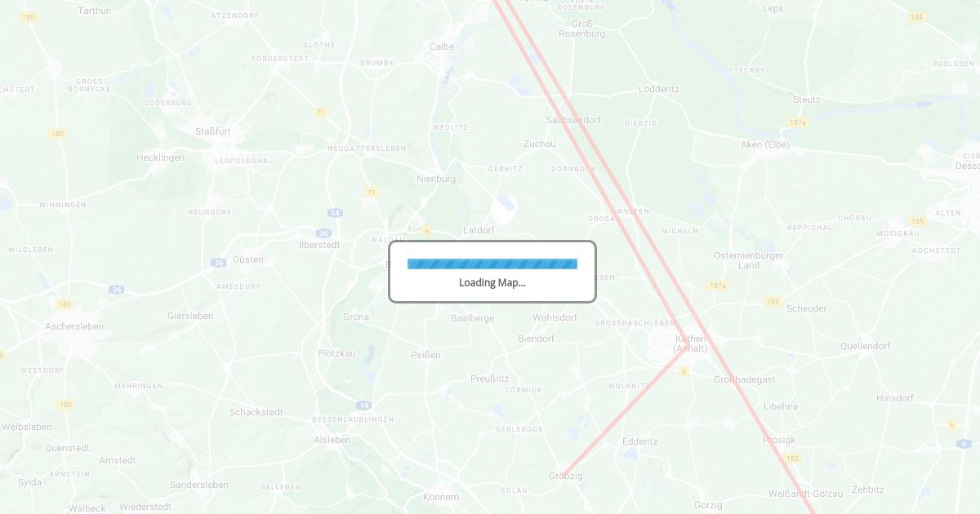
Task: Click the striped blue loading progress bar
Action: [x=492, y=264]
